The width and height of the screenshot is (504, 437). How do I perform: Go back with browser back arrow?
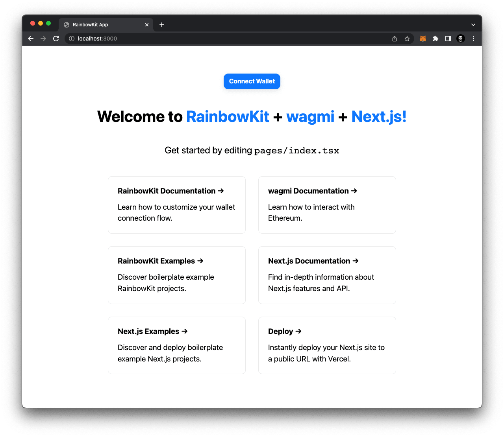(x=31, y=39)
